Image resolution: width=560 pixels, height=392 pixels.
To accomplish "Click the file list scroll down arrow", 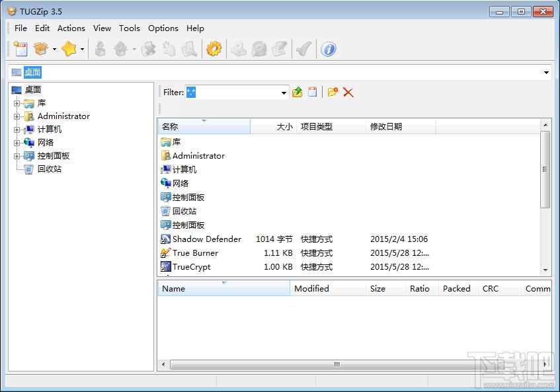I will 545,270.
